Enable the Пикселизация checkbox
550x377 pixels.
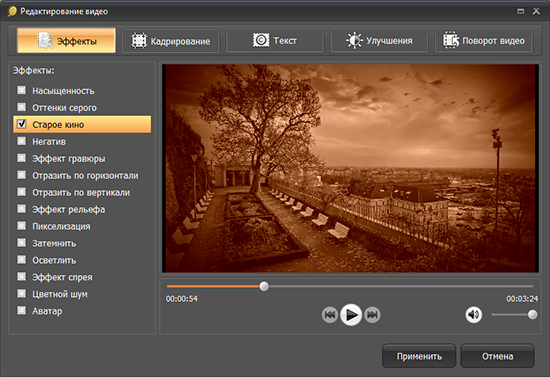pos(22,225)
